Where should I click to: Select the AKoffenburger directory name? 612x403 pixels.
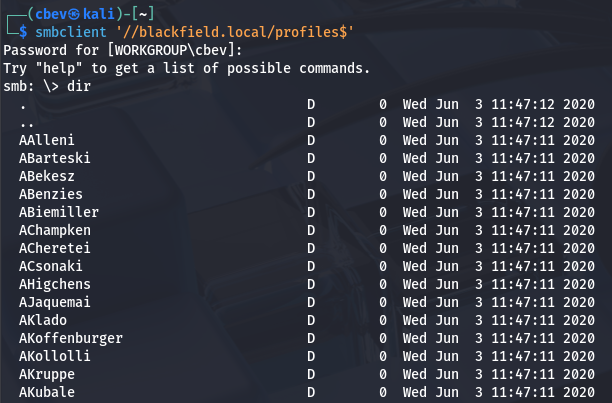click(70, 338)
